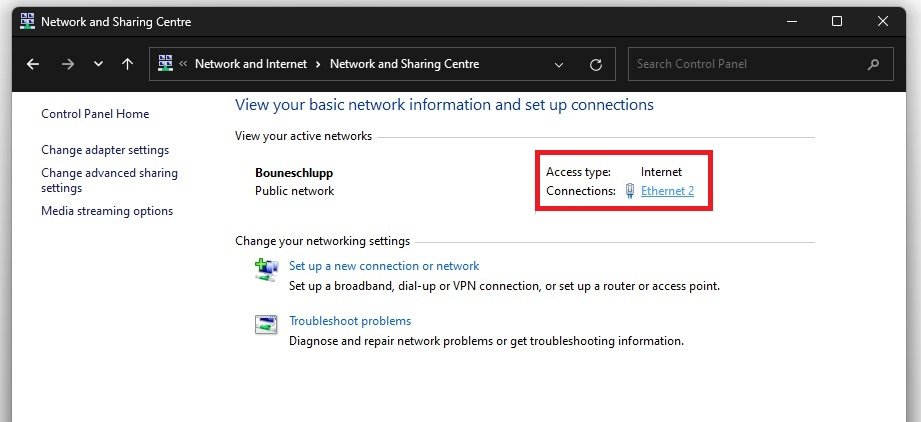This screenshot has height=422, width=921.
Task: Select the Network and Internet breadcrumb
Action: [250, 64]
